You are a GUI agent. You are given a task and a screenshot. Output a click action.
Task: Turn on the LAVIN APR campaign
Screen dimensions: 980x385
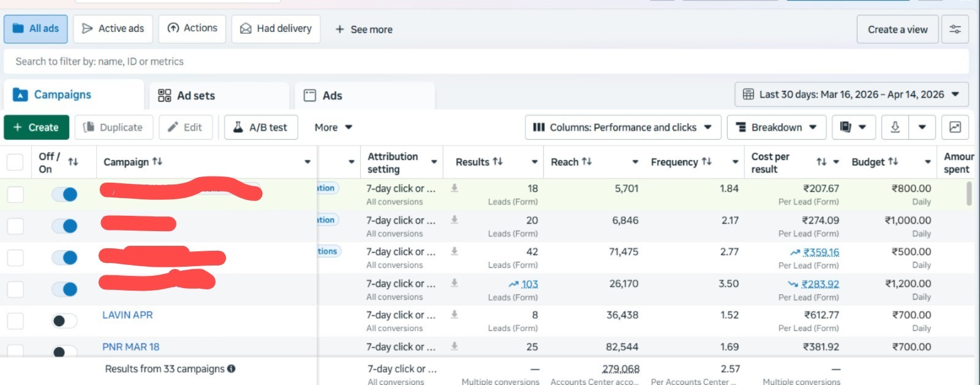click(x=65, y=321)
